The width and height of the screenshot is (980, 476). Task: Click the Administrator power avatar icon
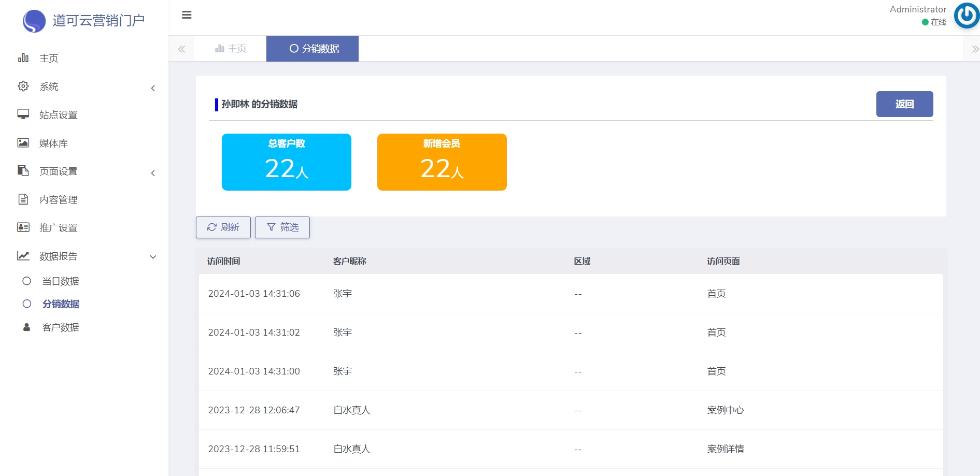coord(966,16)
